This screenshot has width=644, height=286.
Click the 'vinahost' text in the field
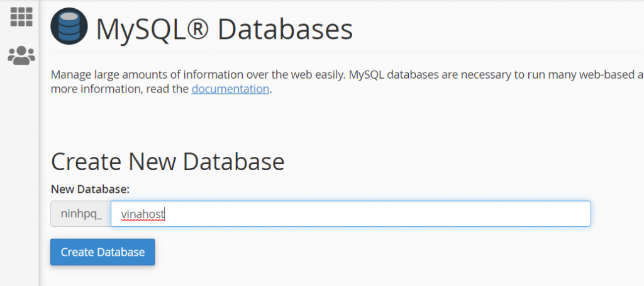point(142,214)
